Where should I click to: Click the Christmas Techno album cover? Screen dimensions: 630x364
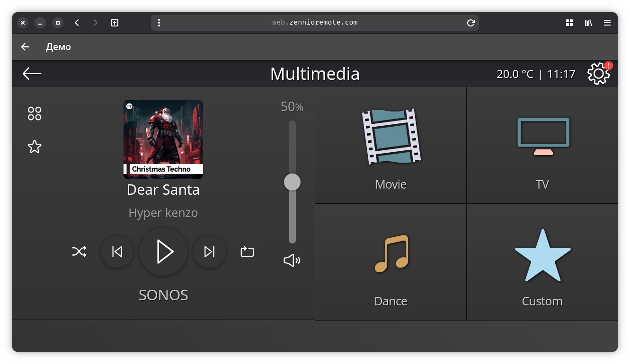(163, 139)
